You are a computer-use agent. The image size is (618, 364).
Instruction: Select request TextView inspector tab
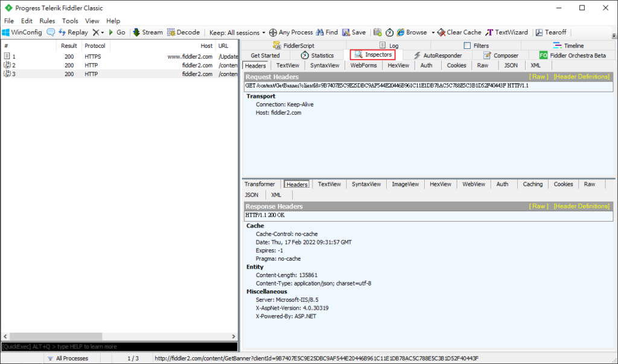(x=288, y=65)
